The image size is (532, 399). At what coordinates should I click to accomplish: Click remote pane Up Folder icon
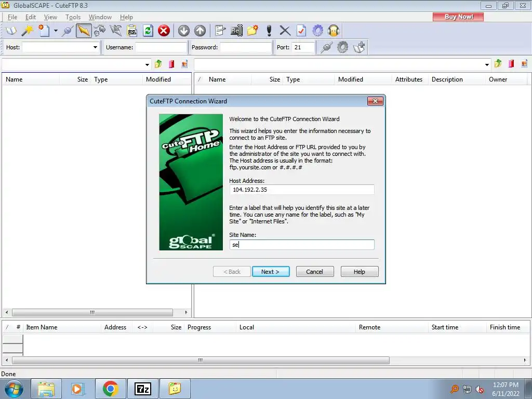click(x=498, y=63)
